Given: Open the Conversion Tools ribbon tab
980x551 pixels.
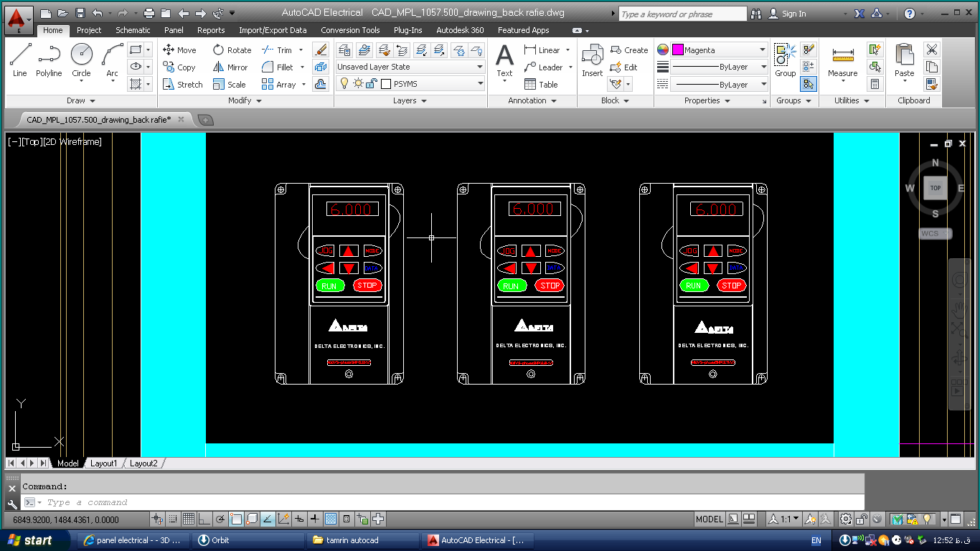Looking at the screenshot, I should coord(350,30).
